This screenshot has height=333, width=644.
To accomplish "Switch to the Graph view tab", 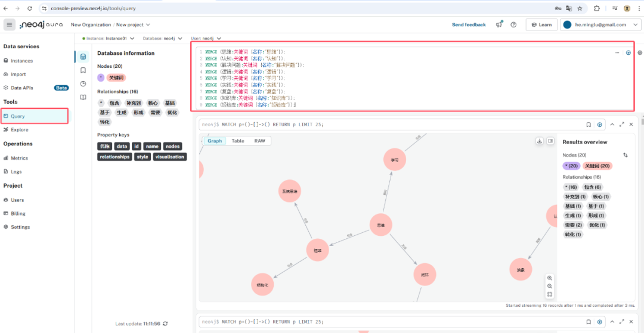I will [x=215, y=141].
